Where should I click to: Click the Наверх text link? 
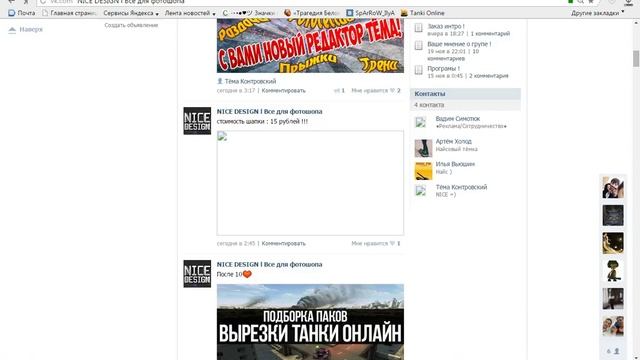pyautogui.click(x=31, y=29)
